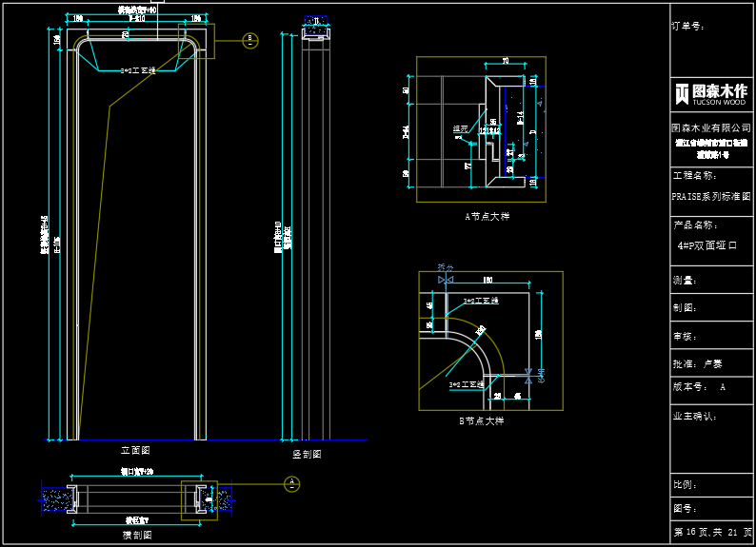This screenshot has width=756, height=547.
Task: Select the circled A detail marker
Action: tap(292, 484)
